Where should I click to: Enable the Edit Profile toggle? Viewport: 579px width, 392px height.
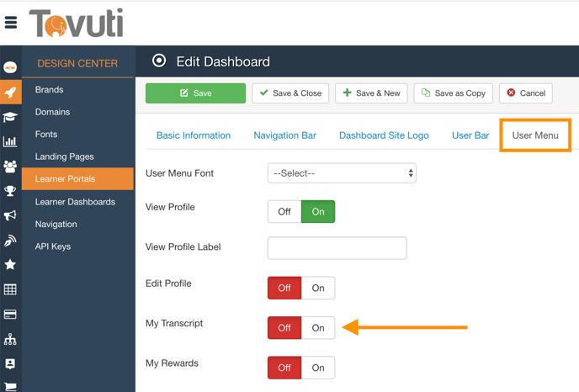tap(318, 288)
